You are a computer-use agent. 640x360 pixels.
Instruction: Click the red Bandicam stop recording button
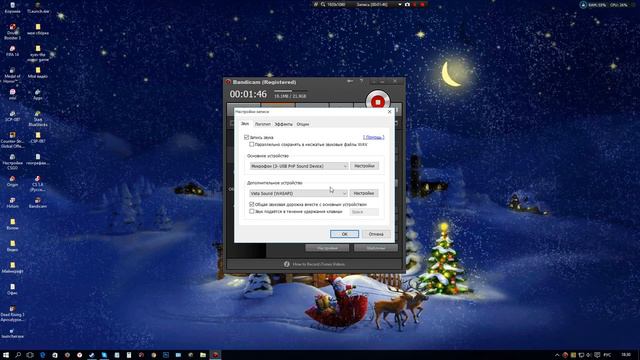click(x=378, y=101)
